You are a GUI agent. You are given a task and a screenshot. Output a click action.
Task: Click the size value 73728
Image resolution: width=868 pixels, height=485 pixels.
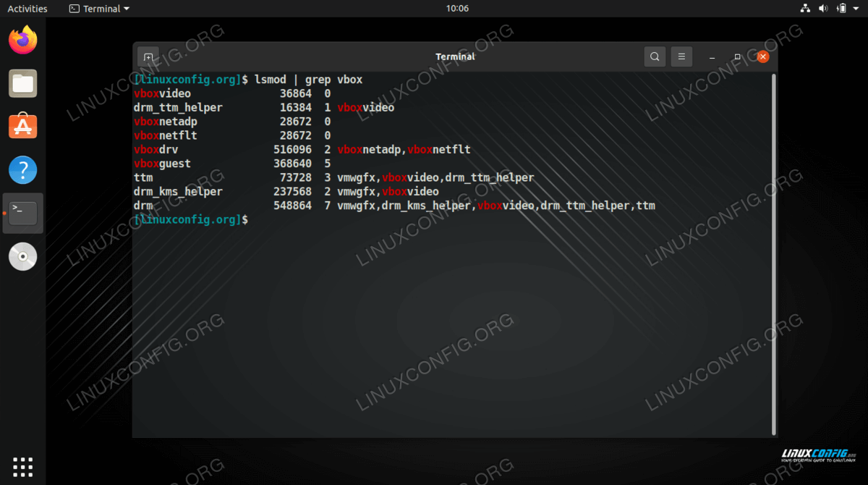[x=296, y=177]
